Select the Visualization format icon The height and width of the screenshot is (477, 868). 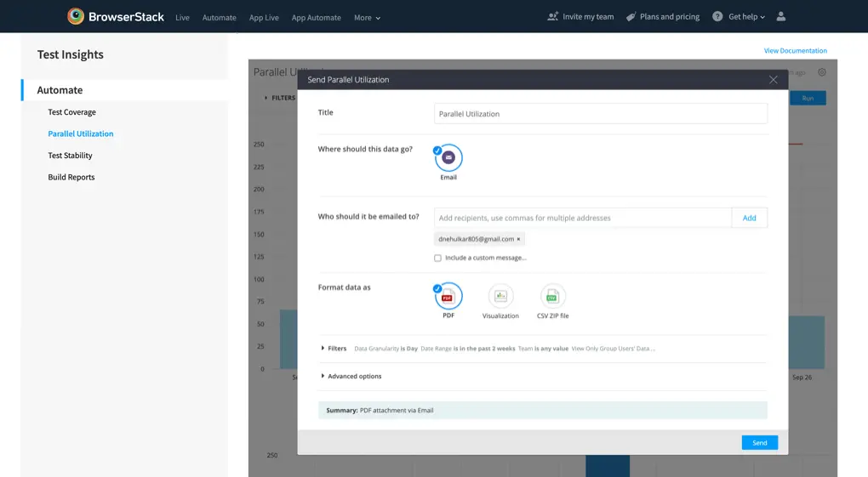coord(500,297)
